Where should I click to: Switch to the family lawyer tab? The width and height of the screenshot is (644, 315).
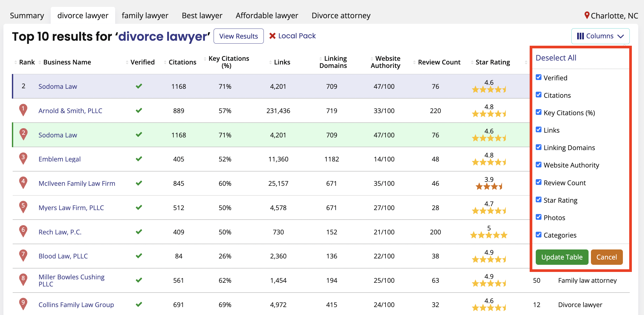145,16
